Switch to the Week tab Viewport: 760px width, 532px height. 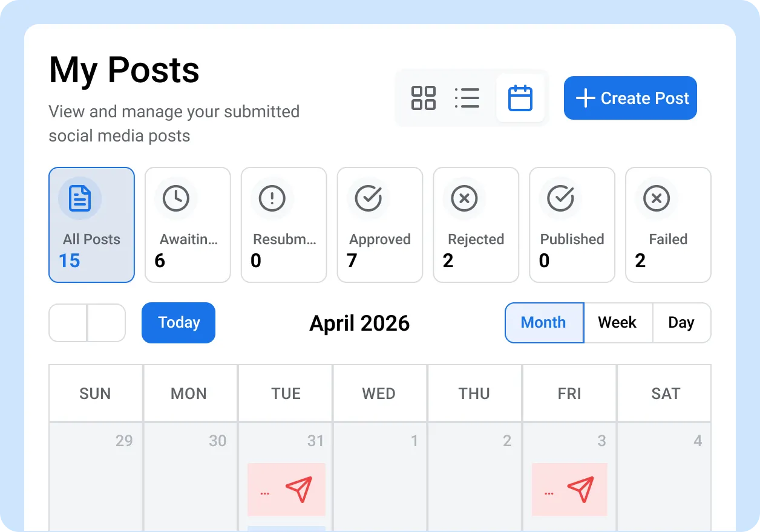coord(618,323)
